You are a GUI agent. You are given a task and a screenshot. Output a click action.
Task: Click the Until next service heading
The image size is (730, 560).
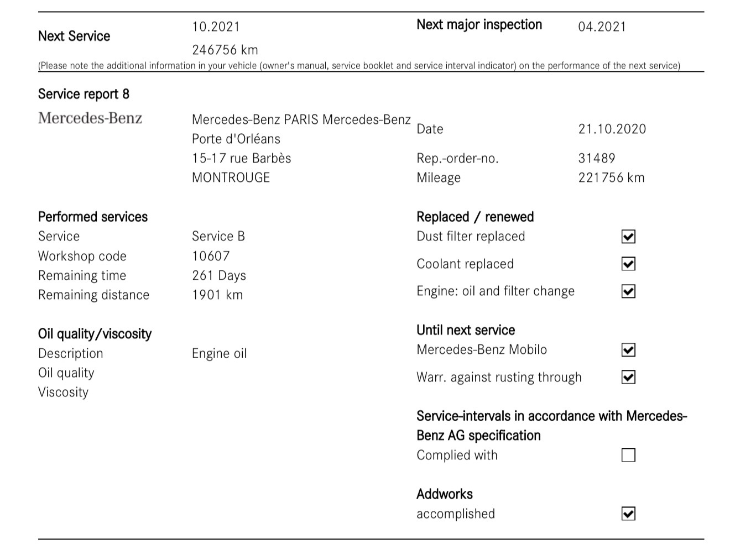(x=466, y=330)
